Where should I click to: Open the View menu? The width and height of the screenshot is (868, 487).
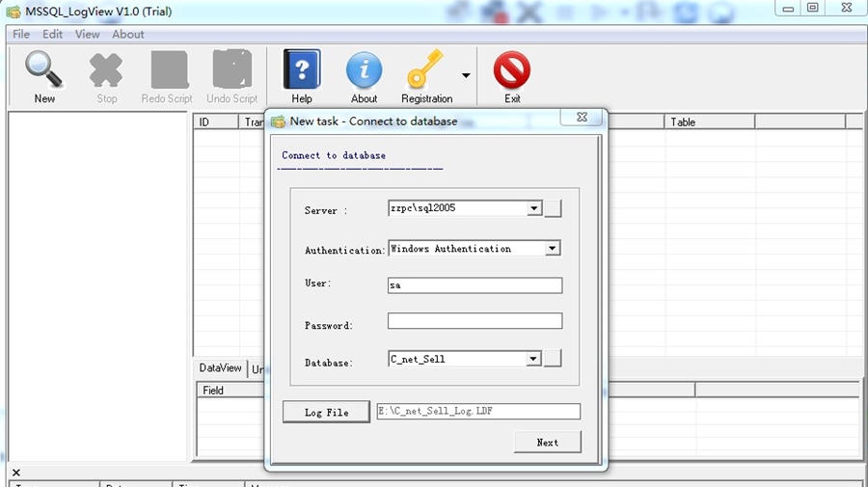pos(87,35)
